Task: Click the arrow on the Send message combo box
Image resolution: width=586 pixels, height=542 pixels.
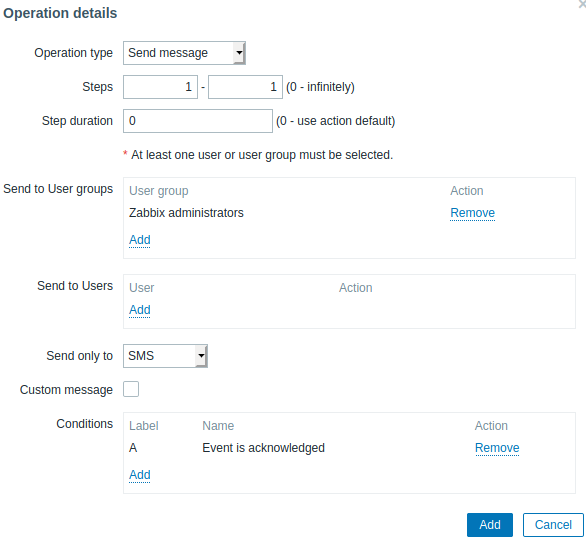Action: [x=239, y=53]
